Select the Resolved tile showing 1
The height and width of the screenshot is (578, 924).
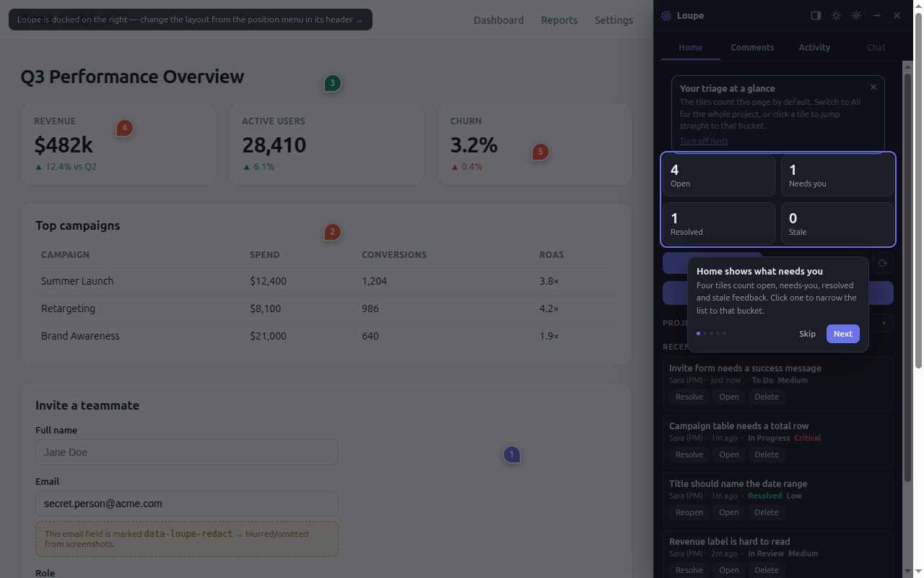pyautogui.click(x=719, y=223)
